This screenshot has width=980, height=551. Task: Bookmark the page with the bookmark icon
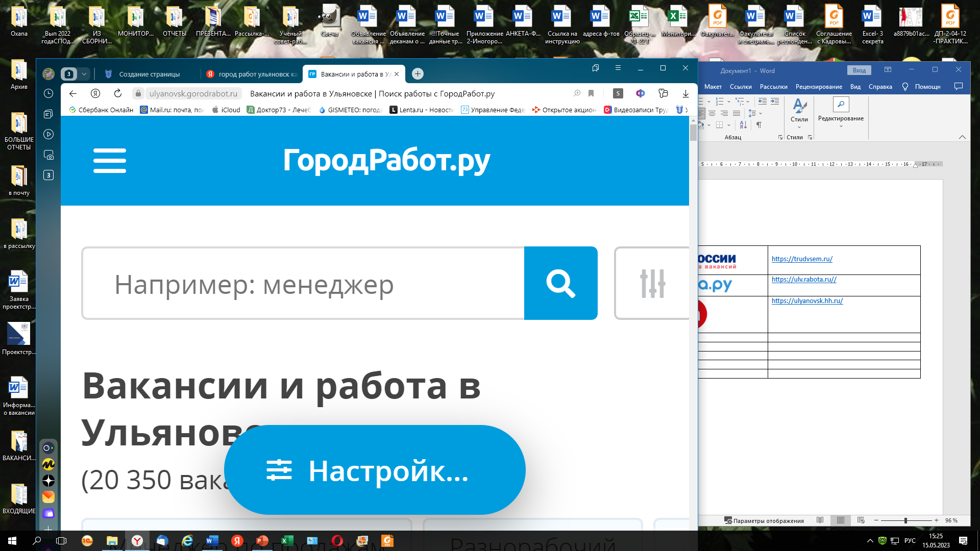(x=591, y=93)
